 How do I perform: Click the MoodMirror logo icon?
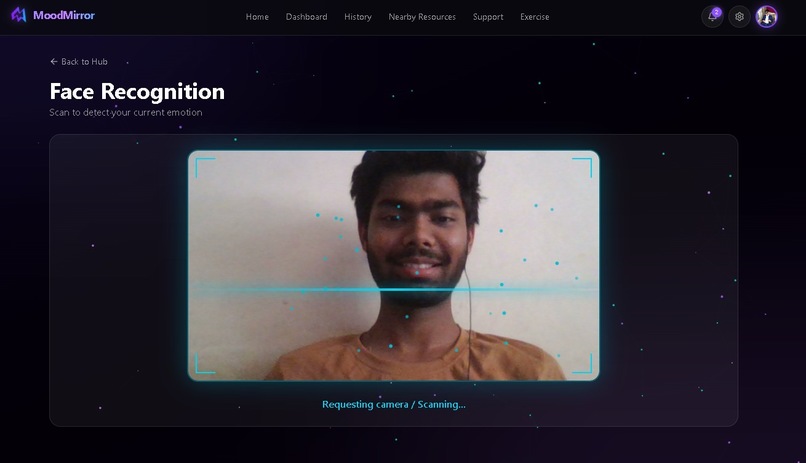(19, 15)
